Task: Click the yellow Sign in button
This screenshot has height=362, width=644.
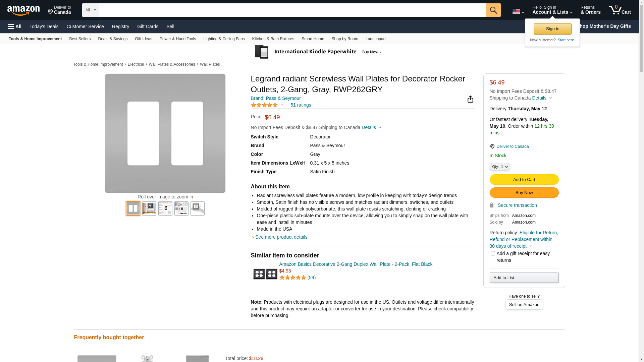Action: [x=552, y=29]
